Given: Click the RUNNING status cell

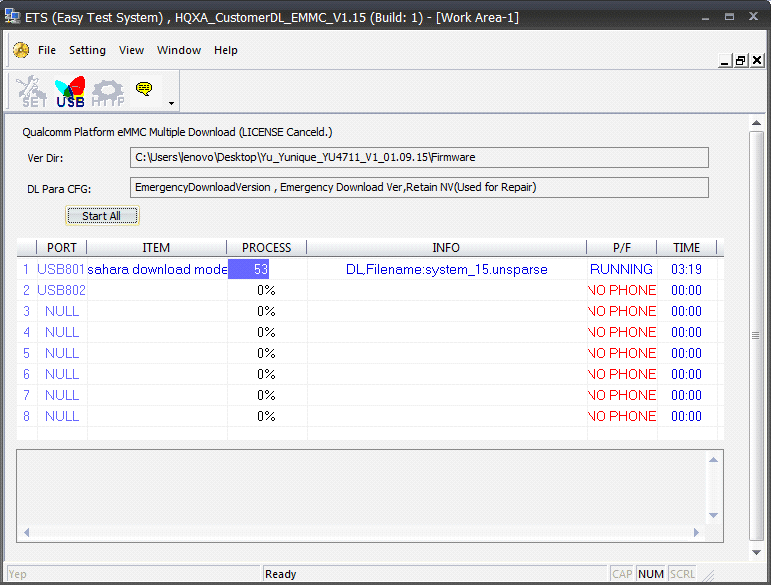Looking at the screenshot, I should click(x=621, y=269).
